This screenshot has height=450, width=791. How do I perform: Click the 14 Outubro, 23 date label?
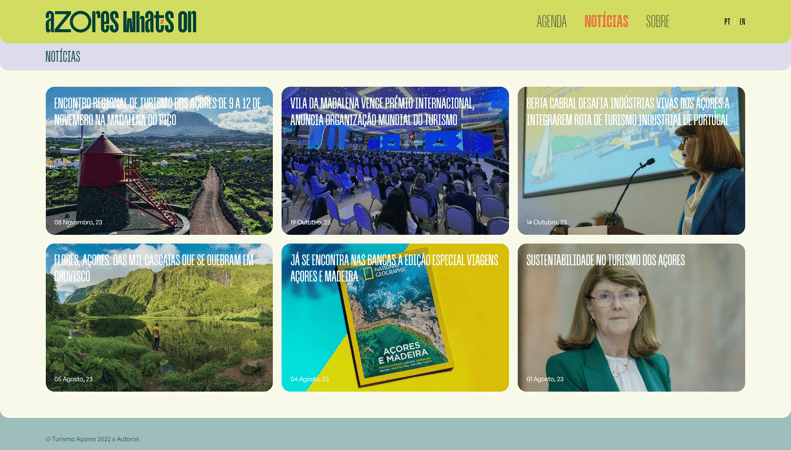pyautogui.click(x=547, y=222)
